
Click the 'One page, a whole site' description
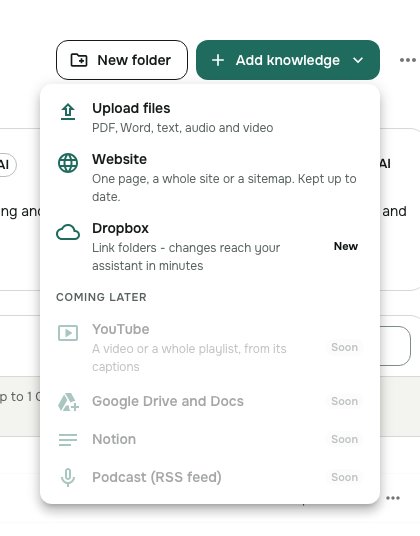click(224, 188)
